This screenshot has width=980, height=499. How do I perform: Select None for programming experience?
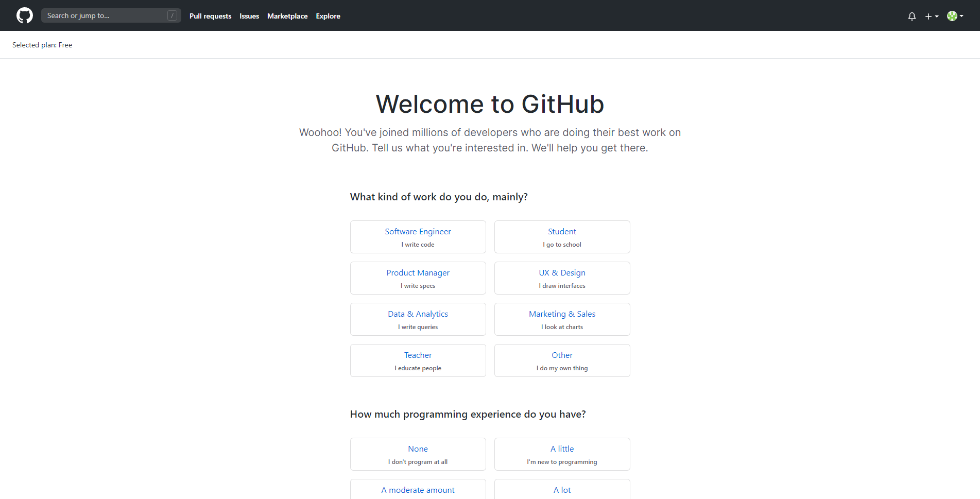[x=418, y=454]
